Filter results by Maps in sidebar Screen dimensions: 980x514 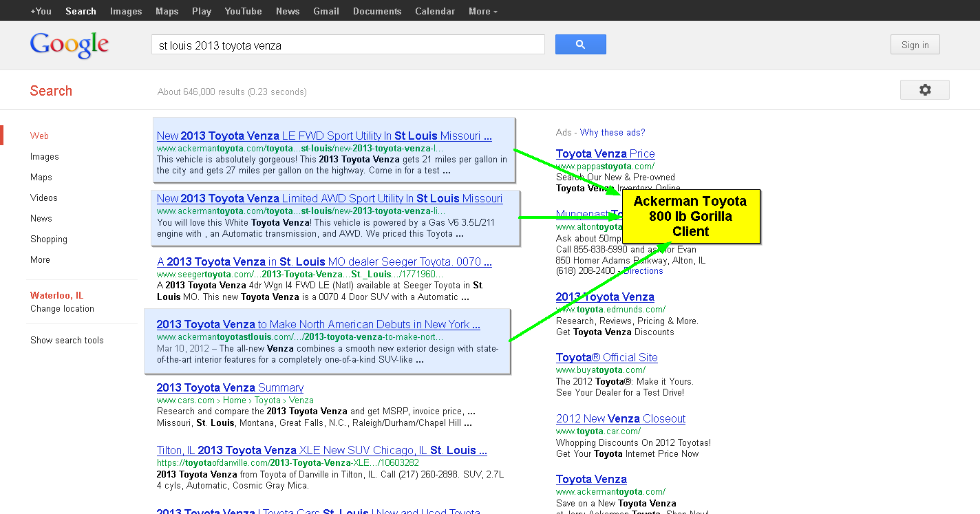pyautogui.click(x=41, y=177)
